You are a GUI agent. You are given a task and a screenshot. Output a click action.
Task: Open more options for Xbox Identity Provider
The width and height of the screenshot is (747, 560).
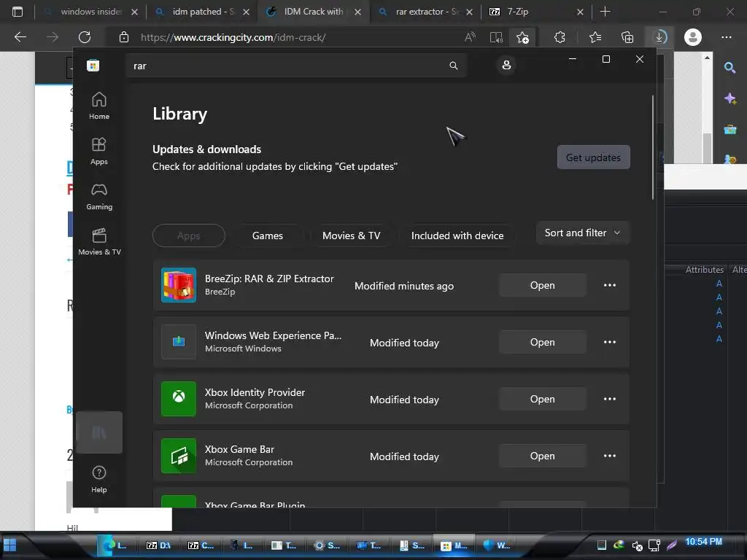[610, 399]
